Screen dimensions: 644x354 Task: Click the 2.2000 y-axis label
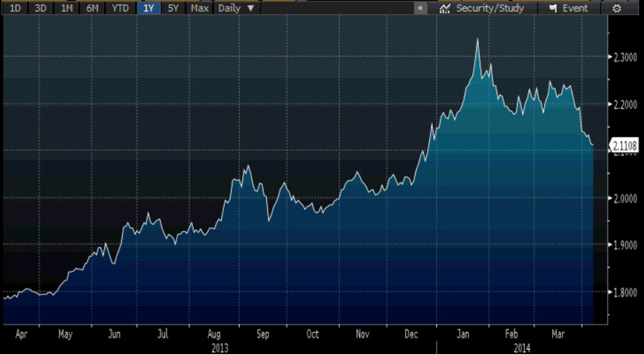[x=625, y=104]
